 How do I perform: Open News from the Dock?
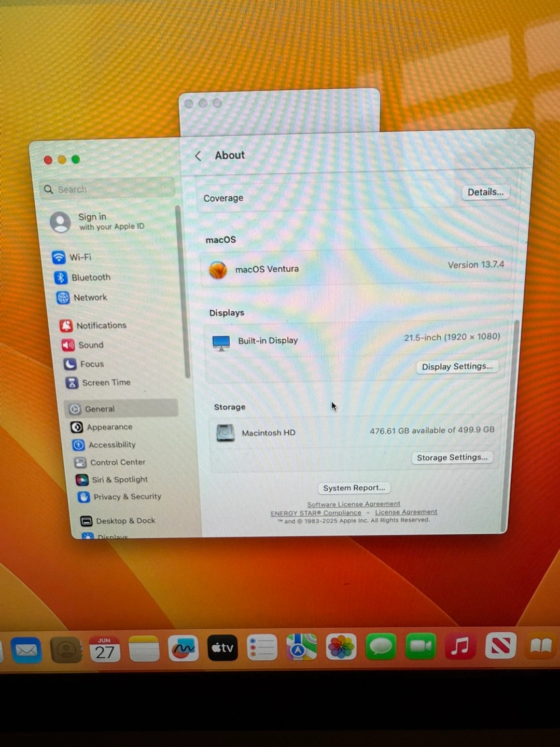500,645
